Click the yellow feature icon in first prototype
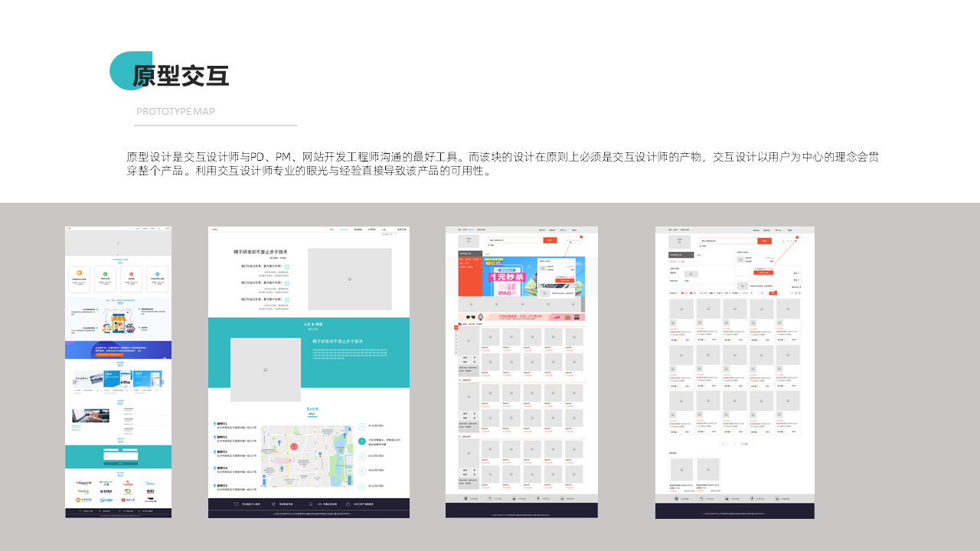Image resolution: width=980 pixels, height=551 pixels. [80, 273]
